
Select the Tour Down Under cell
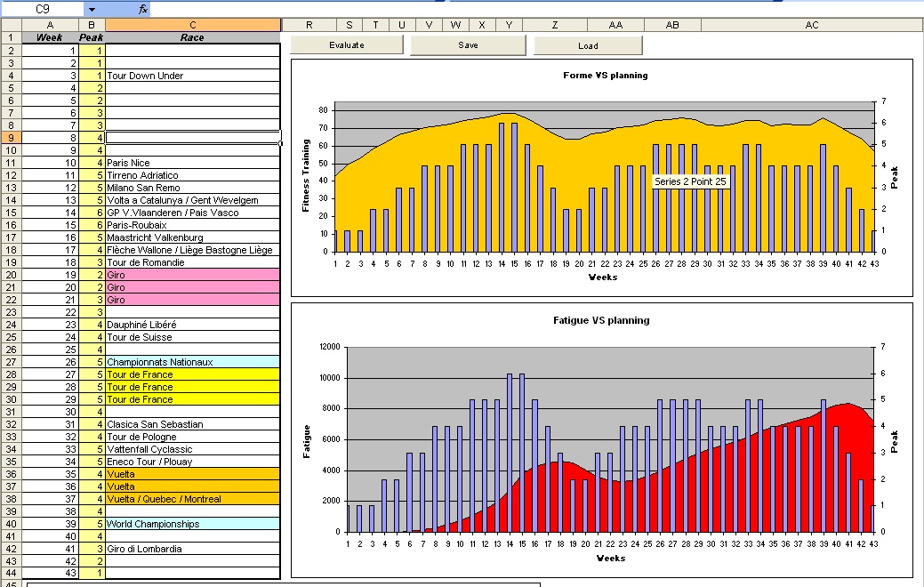[x=192, y=76]
